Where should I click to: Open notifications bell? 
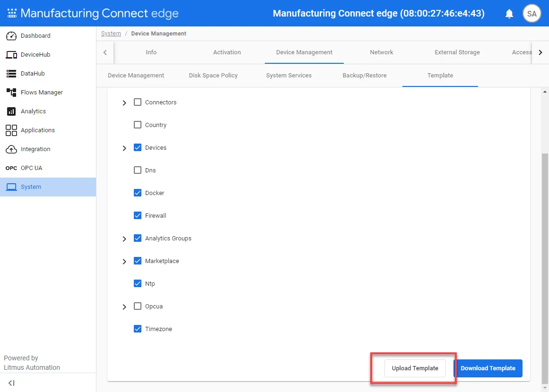[x=509, y=14]
